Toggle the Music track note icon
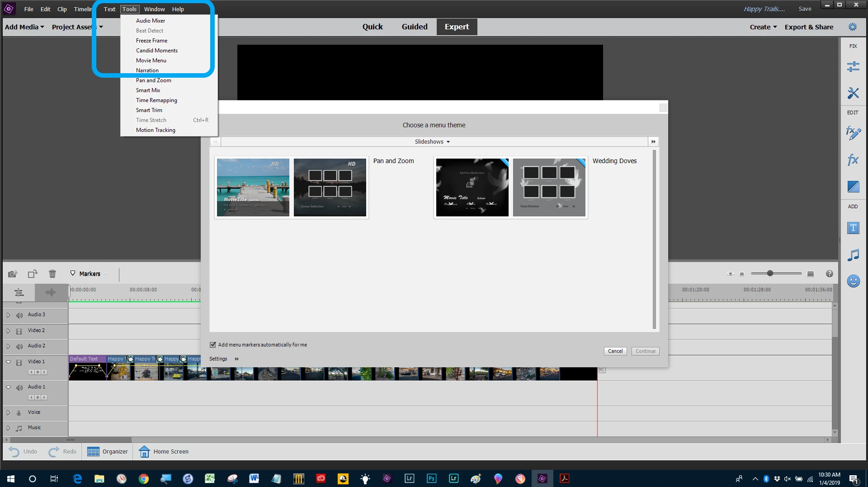 [19, 428]
